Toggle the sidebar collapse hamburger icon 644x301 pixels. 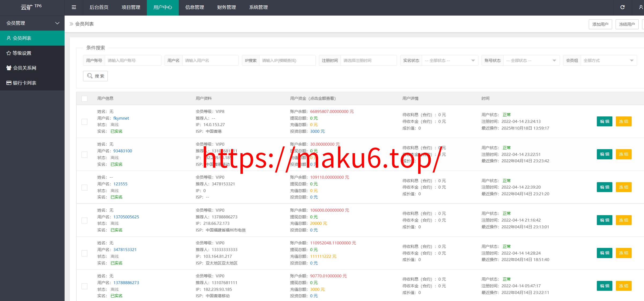pyautogui.click(x=74, y=7)
